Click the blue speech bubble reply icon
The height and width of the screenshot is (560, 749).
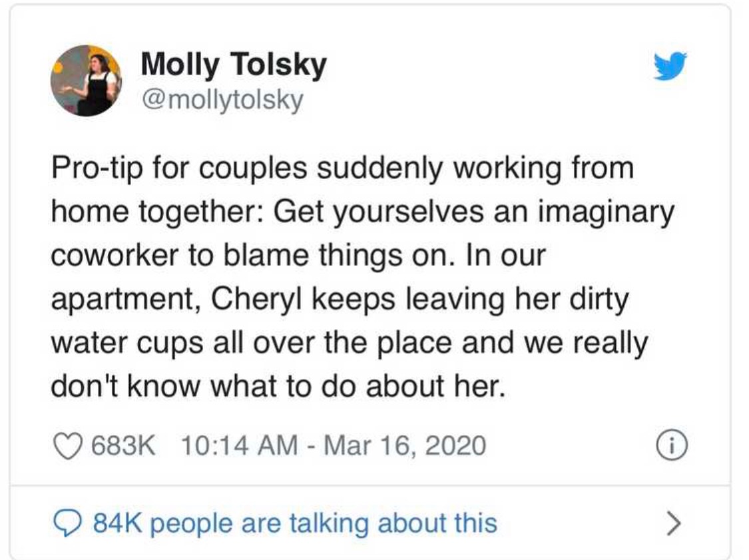[x=67, y=523]
